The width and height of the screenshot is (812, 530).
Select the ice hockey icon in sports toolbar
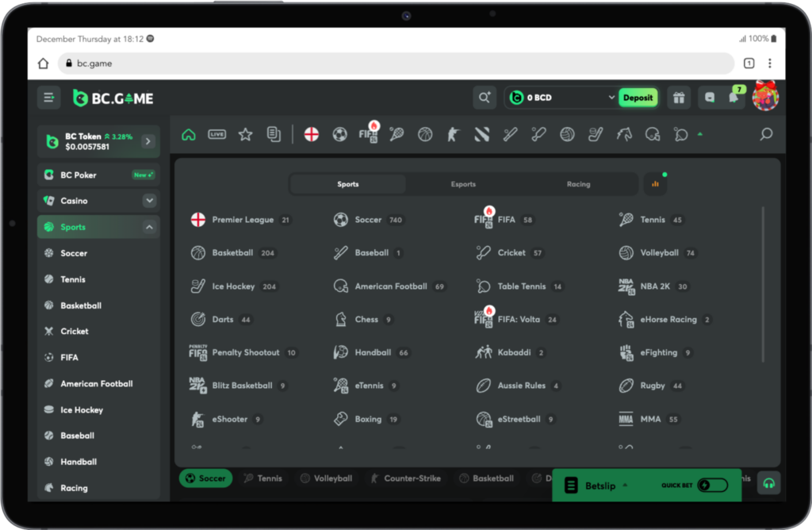pyautogui.click(x=596, y=135)
